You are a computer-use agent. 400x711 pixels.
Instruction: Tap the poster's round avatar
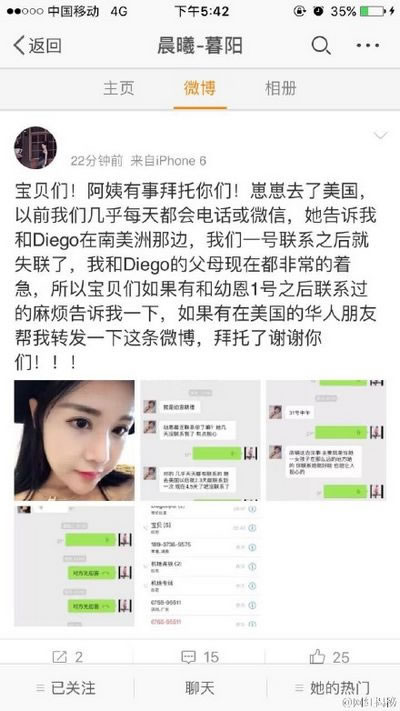tap(35, 147)
